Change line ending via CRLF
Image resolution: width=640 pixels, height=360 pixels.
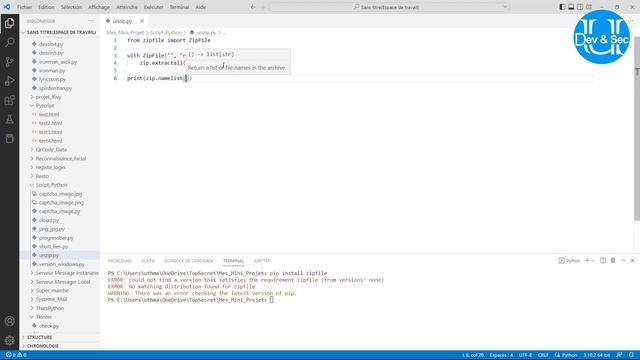click(543, 355)
